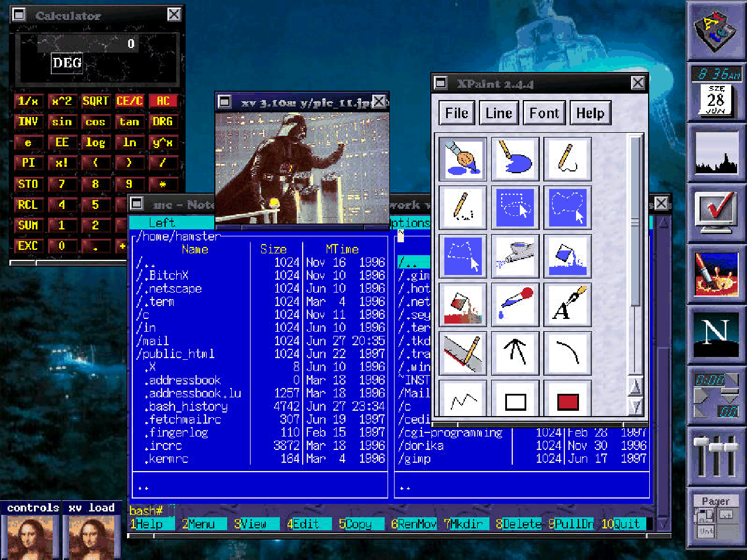Select the Arc tool in XPaint
Viewport: 747px width, 560px height.
(567, 353)
